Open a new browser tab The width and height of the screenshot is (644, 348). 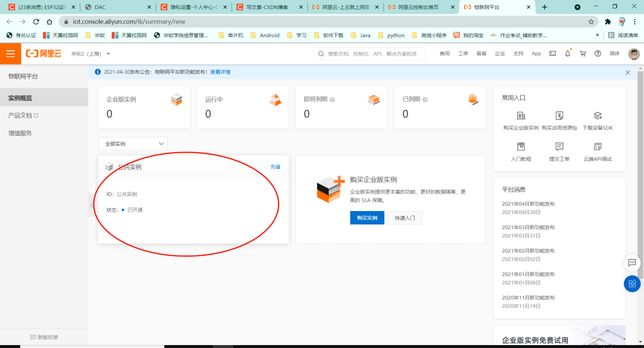545,7
